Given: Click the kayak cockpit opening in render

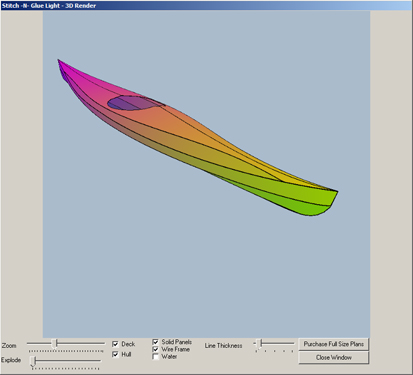Looking at the screenshot, I should click(x=133, y=103).
